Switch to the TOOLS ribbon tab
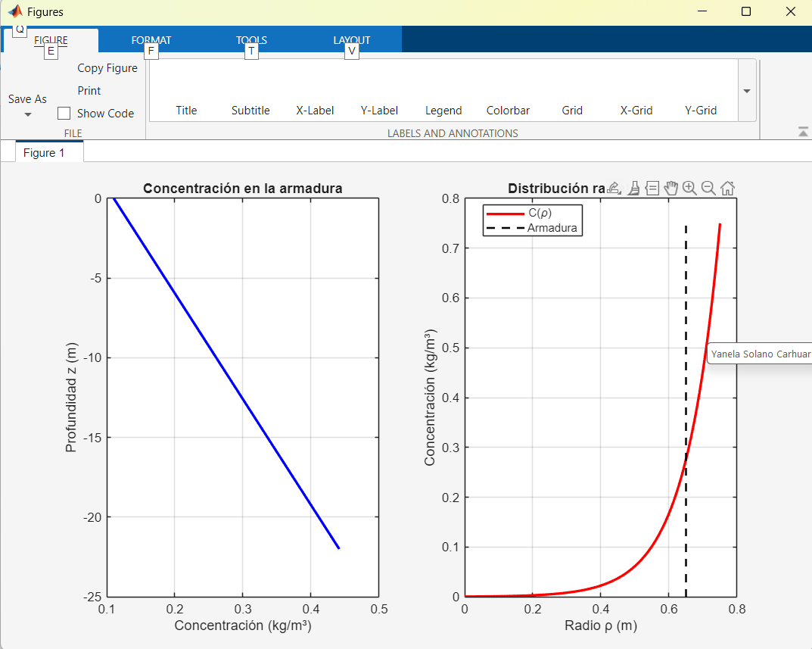The height and width of the screenshot is (649, 812). pos(251,40)
